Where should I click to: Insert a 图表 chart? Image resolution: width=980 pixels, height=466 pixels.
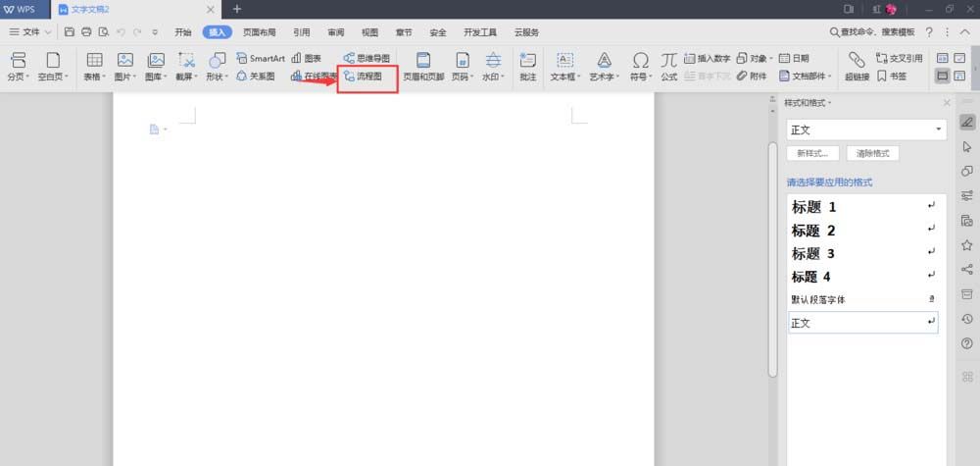(x=306, y=58)
